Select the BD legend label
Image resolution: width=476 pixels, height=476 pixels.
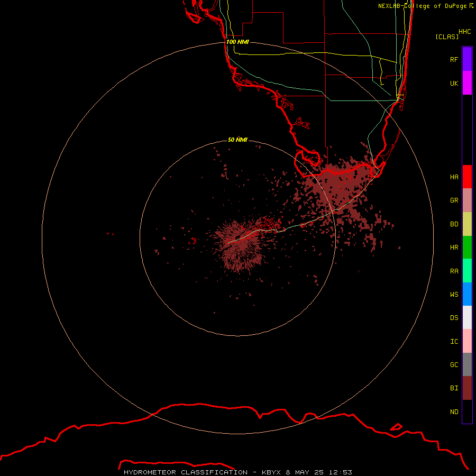pyautogui.click(x=454, y=224)
